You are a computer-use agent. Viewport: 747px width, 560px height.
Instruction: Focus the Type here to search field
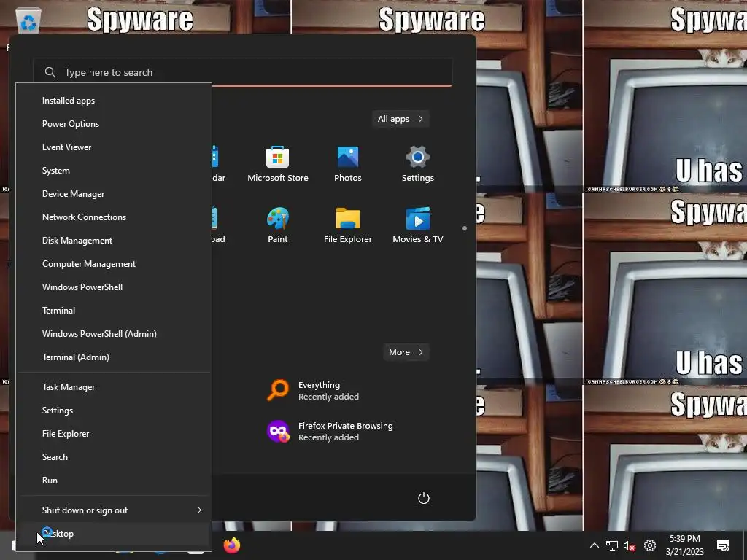pos(242,72)
